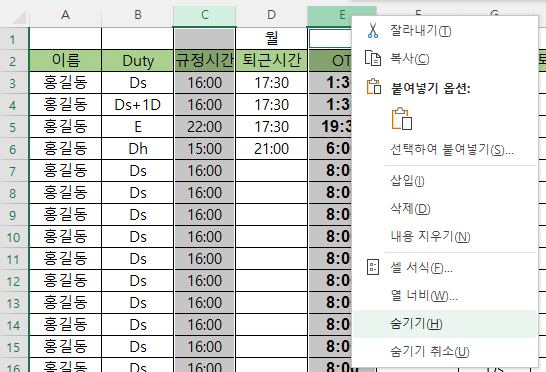Click 17:30 cell in row 3
The image size is (546, 372).
tap(272, 83)
